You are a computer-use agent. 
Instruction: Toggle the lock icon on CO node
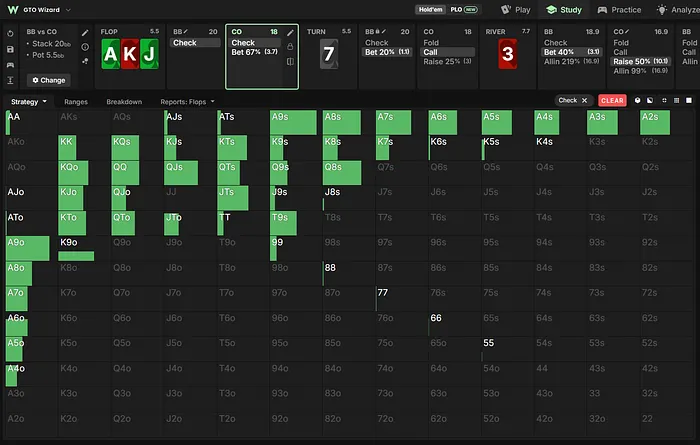tap(290, 46)
